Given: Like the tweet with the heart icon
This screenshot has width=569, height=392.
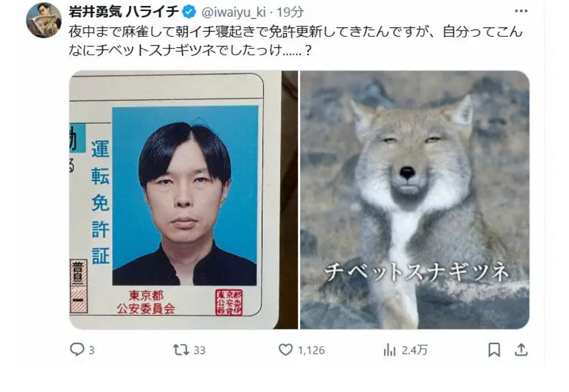Looking at the screenshot, I should [286, 350].
